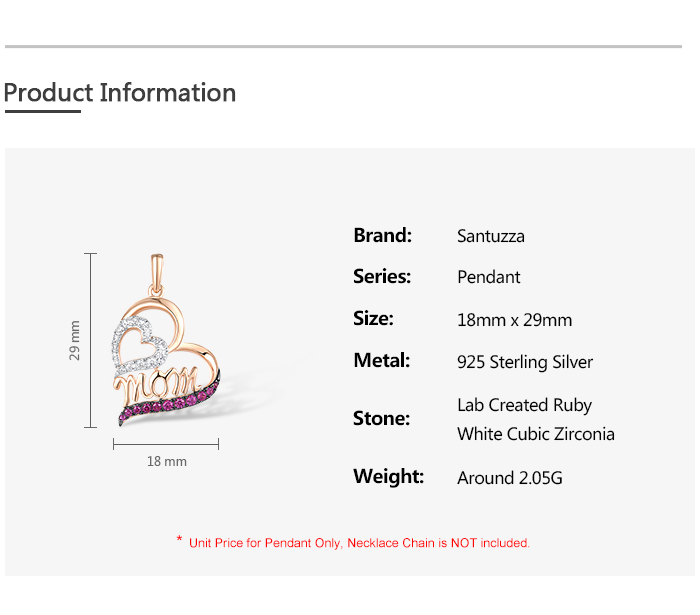Select the Metal: label
The image size is (700, 615).
point(381,361)
